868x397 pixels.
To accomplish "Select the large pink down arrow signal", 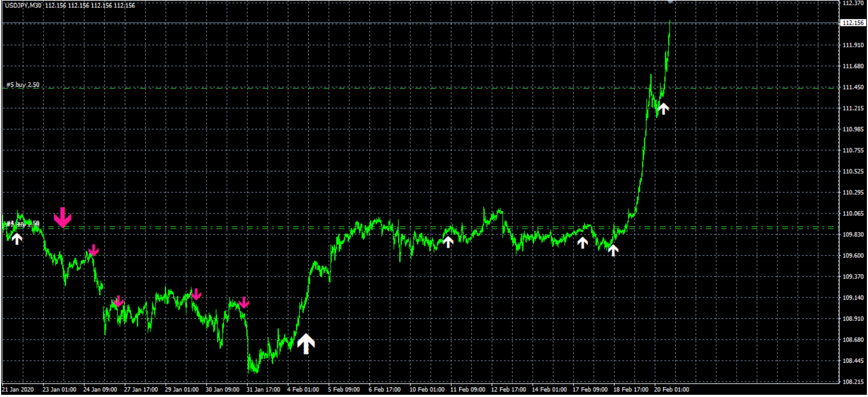I will click(x=63, y=218).
